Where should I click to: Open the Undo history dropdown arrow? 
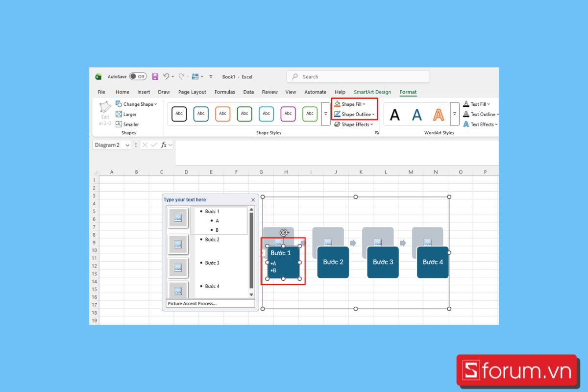click(x=173, y=76)
